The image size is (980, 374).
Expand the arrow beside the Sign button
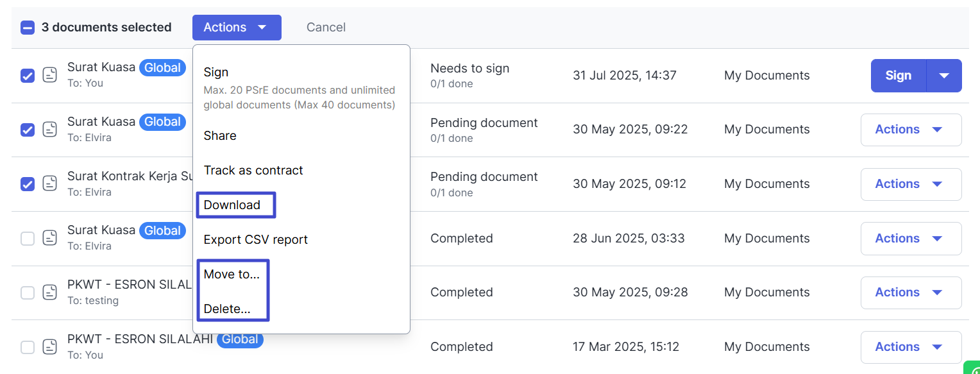(944, 76)
